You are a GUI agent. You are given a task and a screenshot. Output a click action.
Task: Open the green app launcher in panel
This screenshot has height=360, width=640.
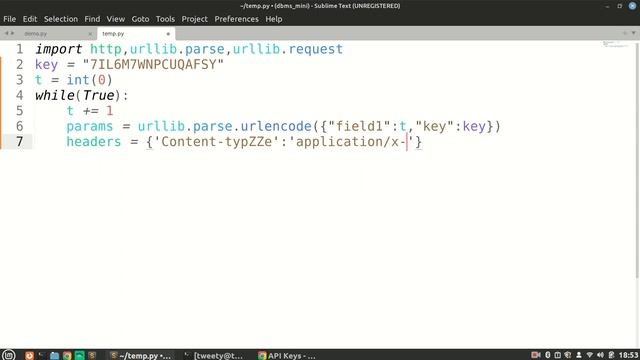click(80, 355)
